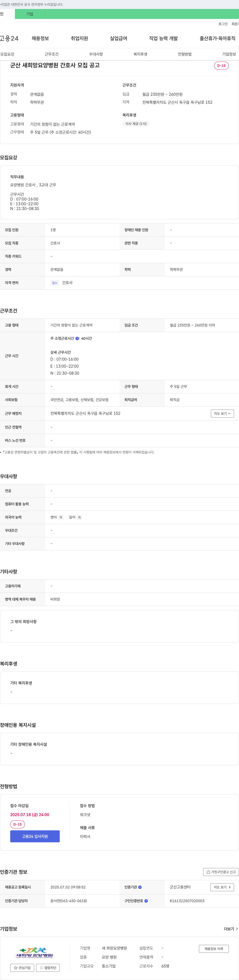Jump to the 전형방법 section tab

point(185,54)
